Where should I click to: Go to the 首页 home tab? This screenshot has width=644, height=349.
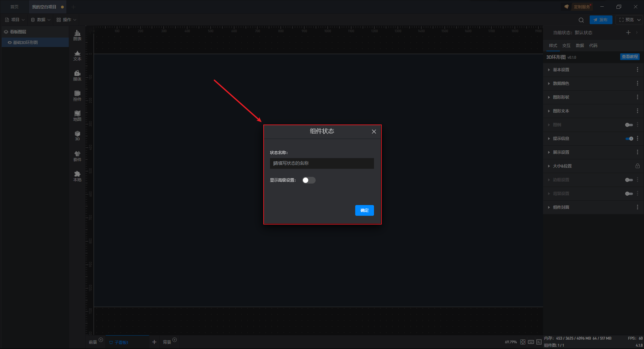14,7
